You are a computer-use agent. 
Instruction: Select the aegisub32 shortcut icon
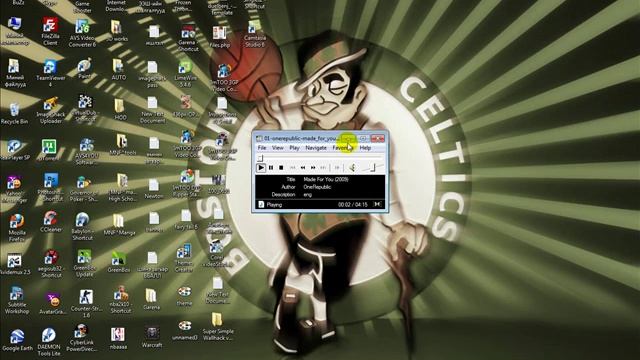pyautogui.click(x=51, y=264)
